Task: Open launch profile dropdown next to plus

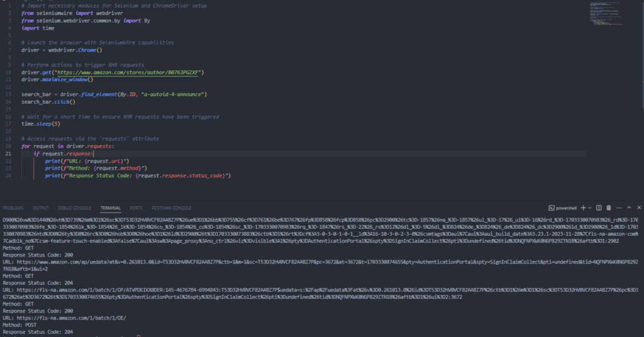Action: (x=590, y=207)
